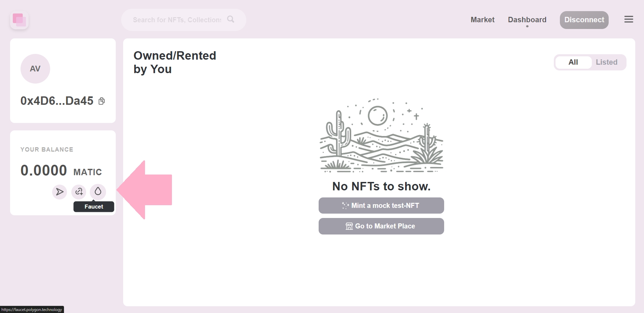Image resolution: width=644 pixels, height=313 pixels.
Task: Click the 0x4D6...Da45 address text
Action: pos(57,101)
